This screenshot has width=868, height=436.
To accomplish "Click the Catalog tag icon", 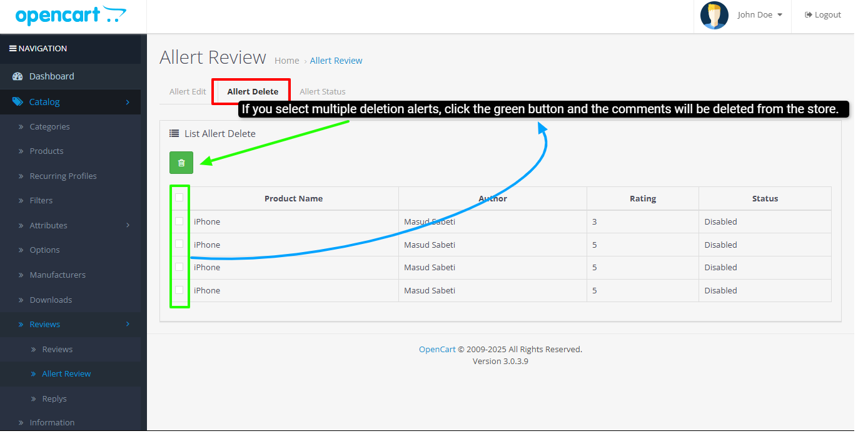I will [x=18, y=102].
